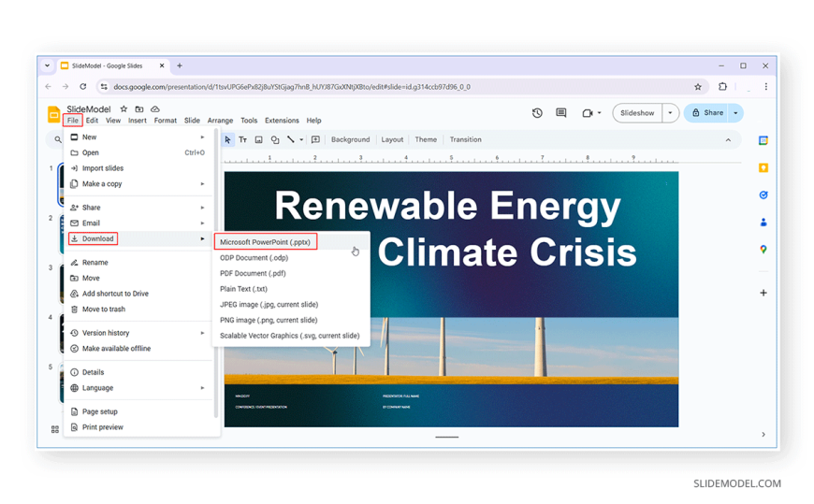
Task: Choose PNG image current slide option
Action: click(x=269, y=320)
